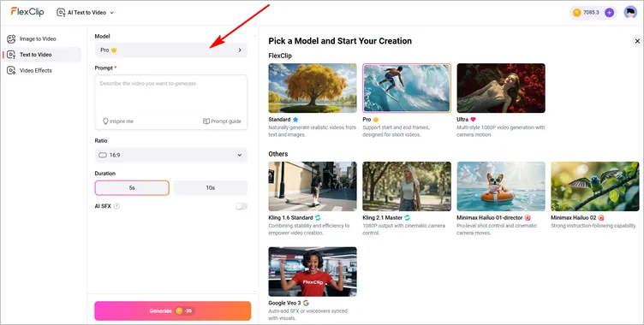Screen dimensions: 644x325
Task: Close the model picker panel
Action: tap(637, 41)
